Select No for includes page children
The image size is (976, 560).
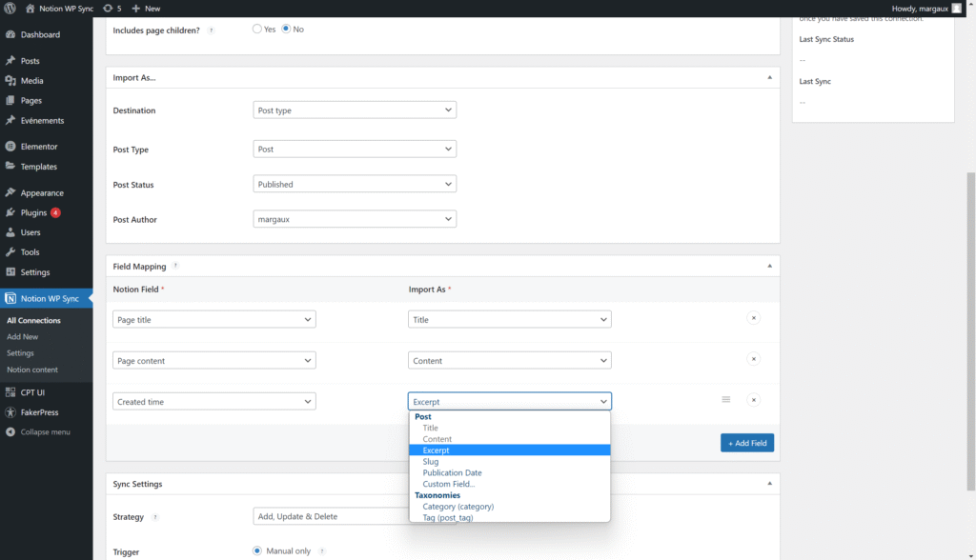(x=286, y=30)
